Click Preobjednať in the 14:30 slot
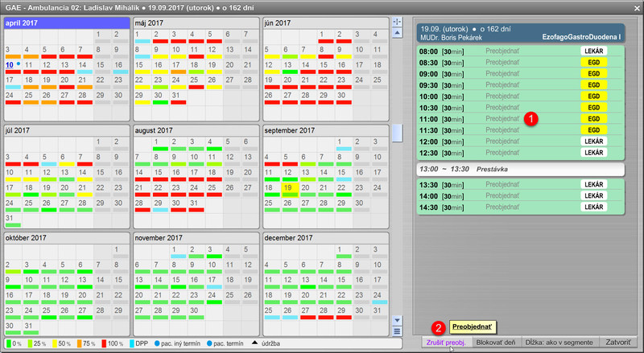Image resolution: width=644 pixels, height=353 pixels. pyautogui.click(x=502, y=207)
